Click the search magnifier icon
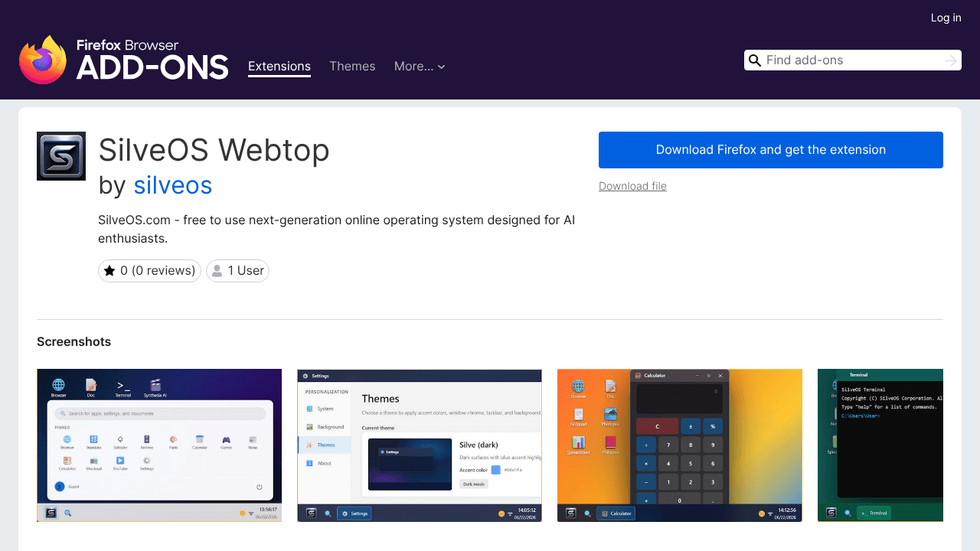The width and height of the screenshot is (980, 551). click(x=755, y=60)
